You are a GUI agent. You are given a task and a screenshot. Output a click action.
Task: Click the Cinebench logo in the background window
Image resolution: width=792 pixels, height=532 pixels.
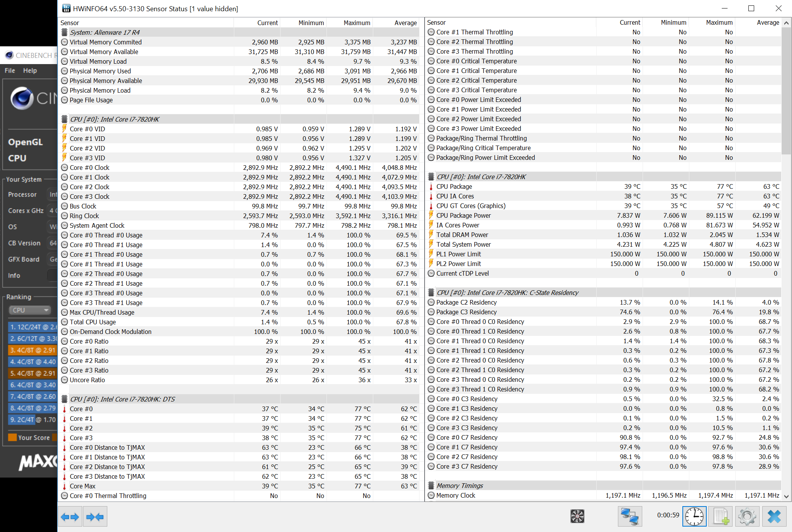pos(22,98)
